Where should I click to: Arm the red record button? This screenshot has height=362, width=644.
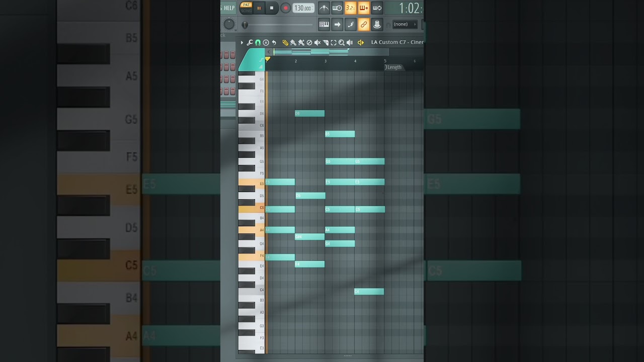(285, 8)
